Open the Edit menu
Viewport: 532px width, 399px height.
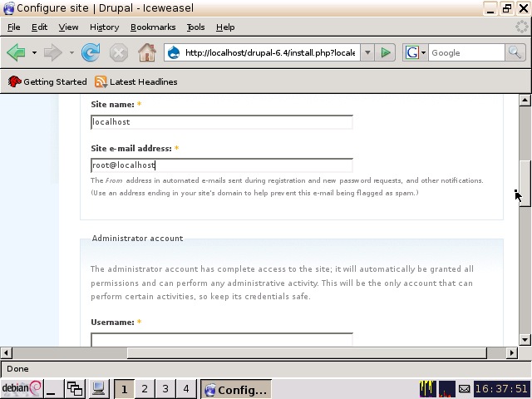[x=39, y=27]
